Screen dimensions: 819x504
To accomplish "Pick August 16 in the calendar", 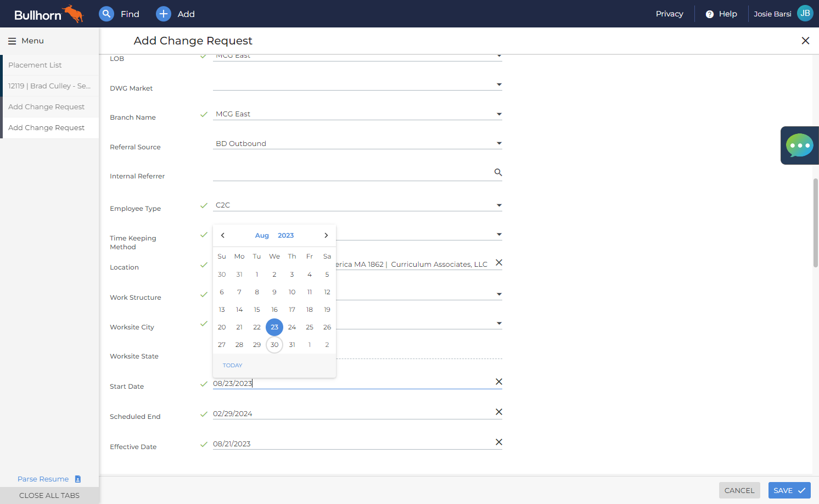I will point(274,310).
